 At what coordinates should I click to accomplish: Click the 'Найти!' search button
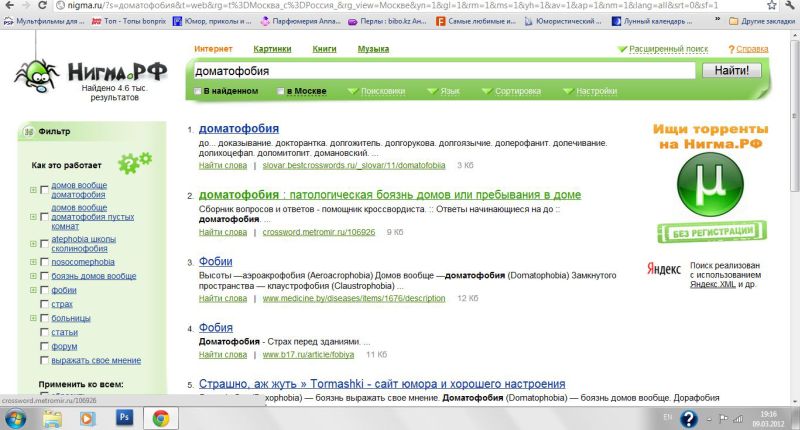click(732, 70)
